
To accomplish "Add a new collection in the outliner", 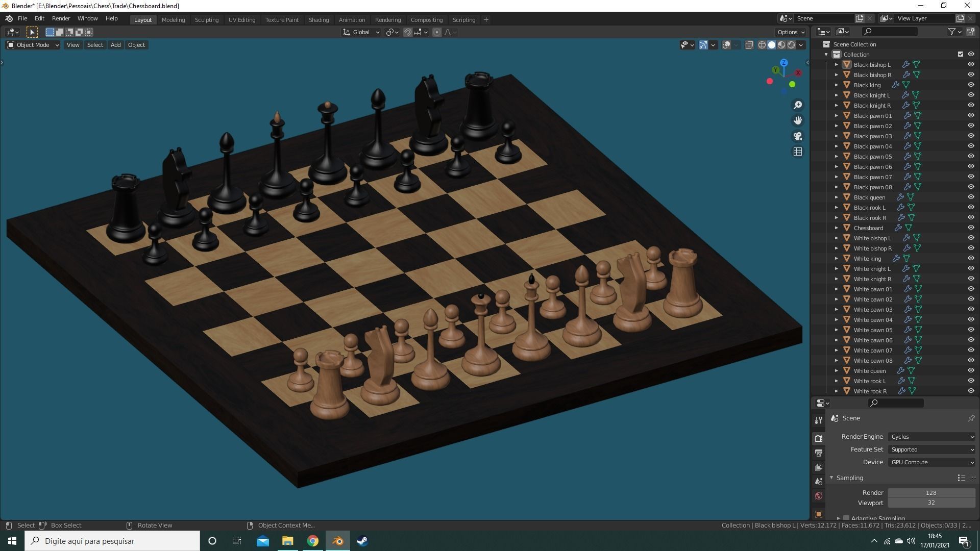I will click(971, 32).
